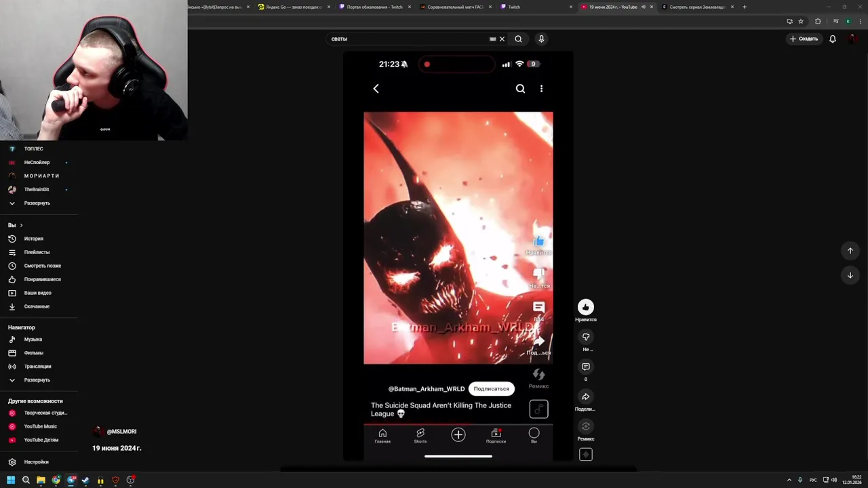This screenshot has height=488, width=868.
Task: Show hidden tray icons chevron
Action: [788, 480]
